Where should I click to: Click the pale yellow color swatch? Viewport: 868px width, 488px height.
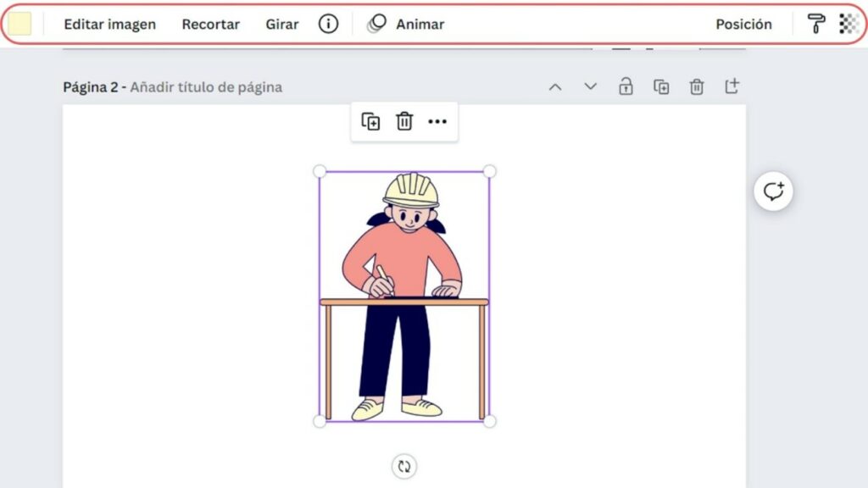19,24
